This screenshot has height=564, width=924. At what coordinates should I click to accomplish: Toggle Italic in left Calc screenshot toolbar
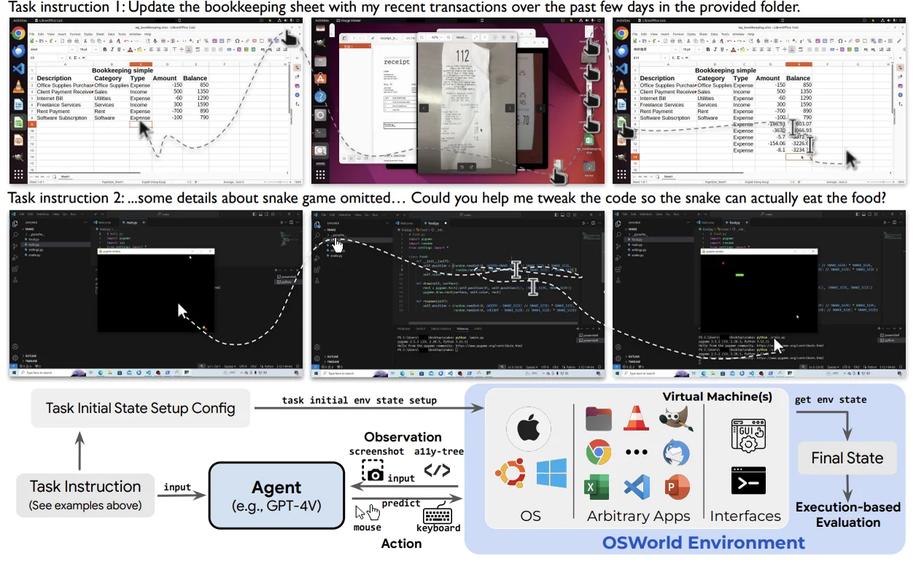coord(112,50)
